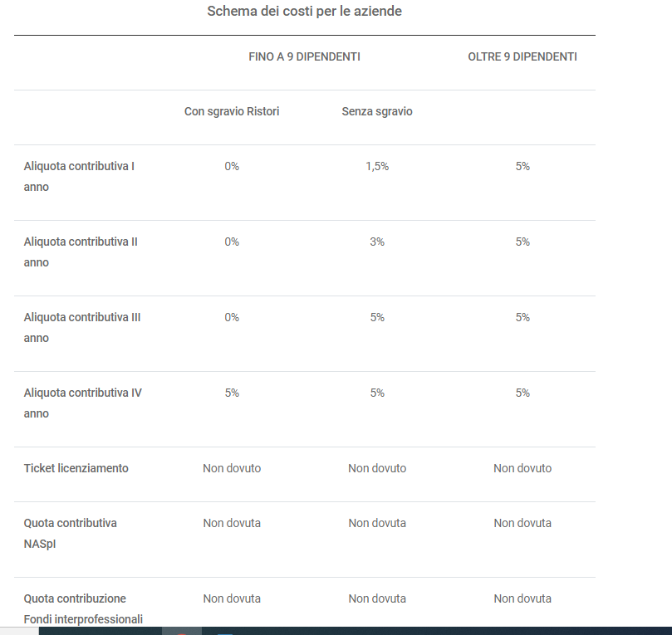Click the 1,5% value in the table
The image size is (672, 635).
(377, 166)
